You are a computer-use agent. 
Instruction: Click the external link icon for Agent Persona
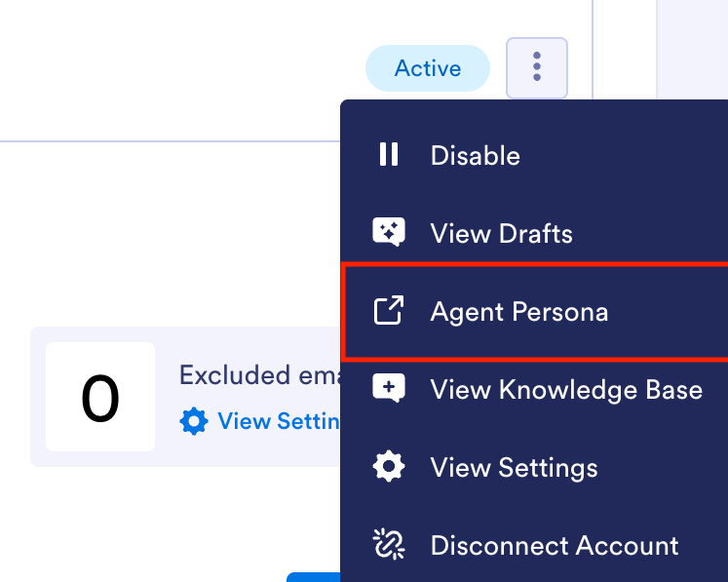click(x=389, y=312)
